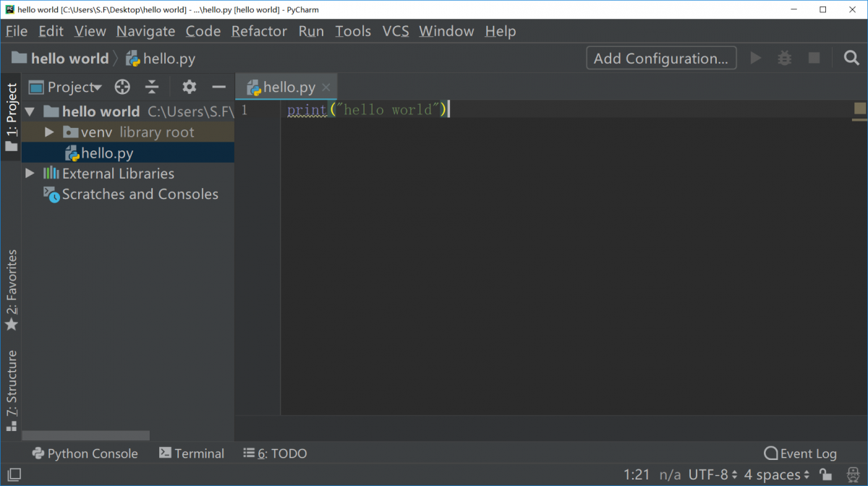The width and height of the screenshot is (868, 486).
Task: Click the Add Configuration button
Action: [661, 59]
